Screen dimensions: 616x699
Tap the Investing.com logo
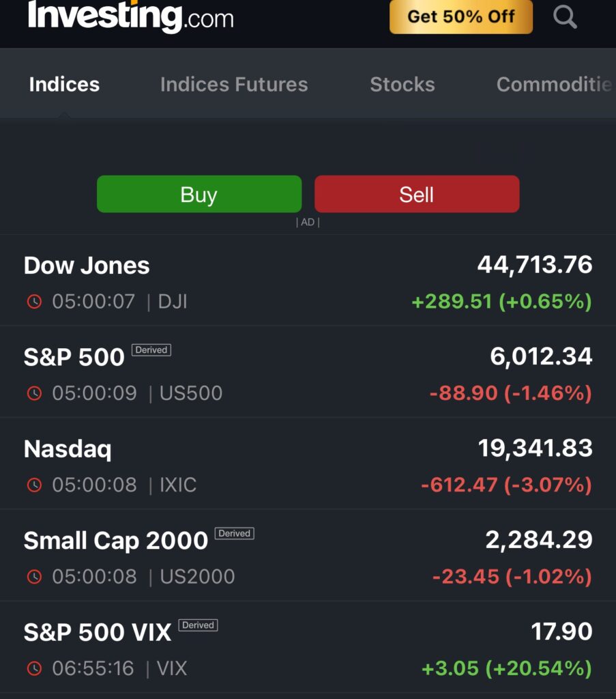coord(130,16)
